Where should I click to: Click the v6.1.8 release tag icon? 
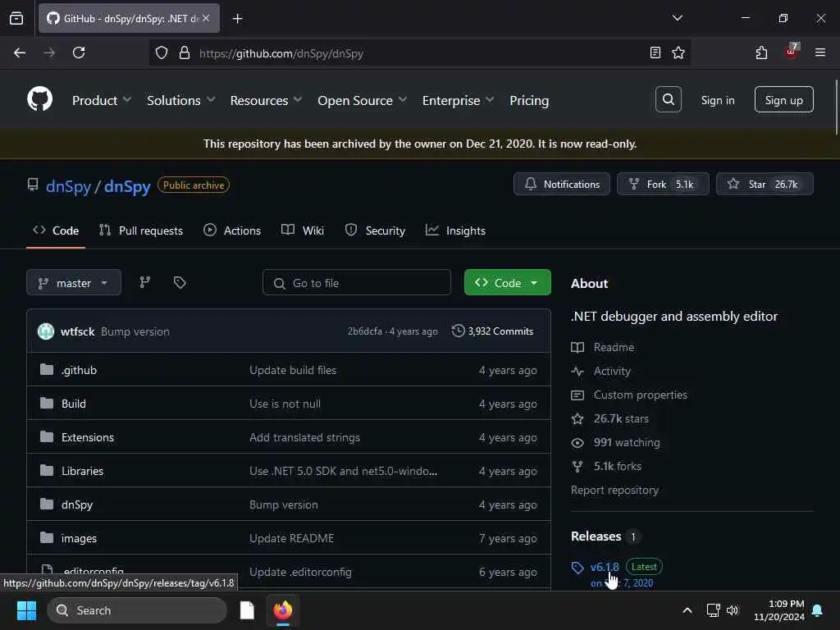pyautogui.click(x=577, y=568)
